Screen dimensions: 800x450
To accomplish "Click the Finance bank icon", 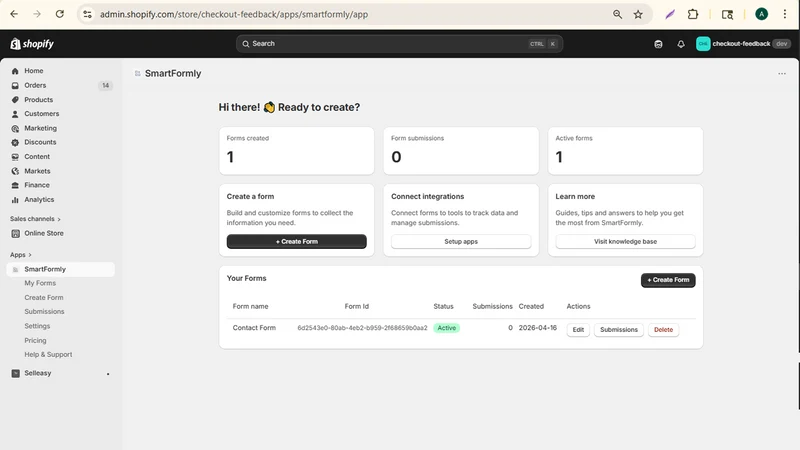I will [x=15, y=185].
